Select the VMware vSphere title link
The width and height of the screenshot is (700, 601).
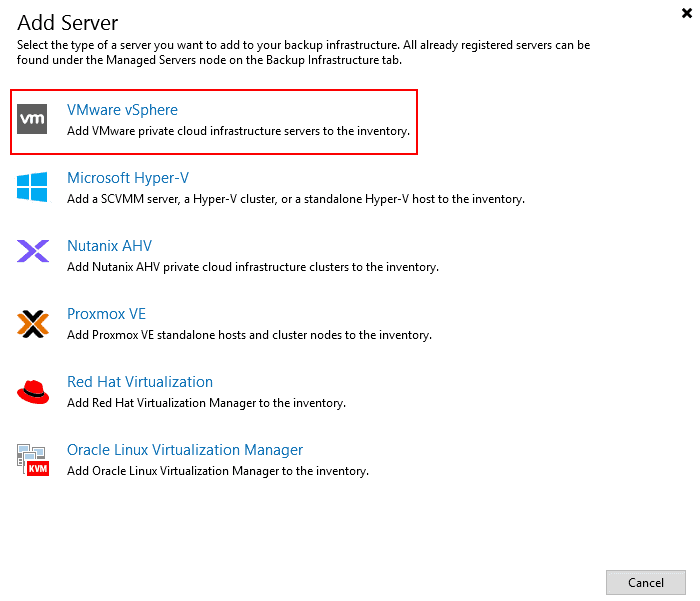tap(122, 110)
